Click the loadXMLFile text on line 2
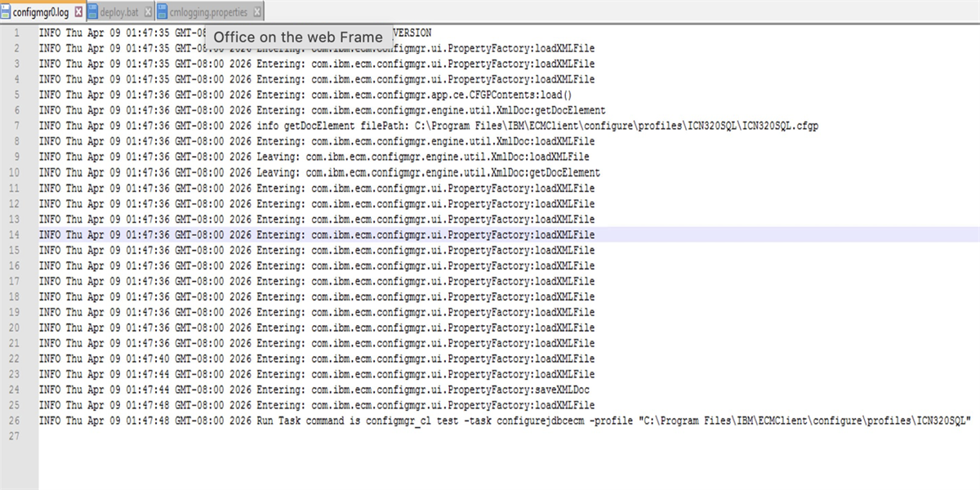 [565, 48]
